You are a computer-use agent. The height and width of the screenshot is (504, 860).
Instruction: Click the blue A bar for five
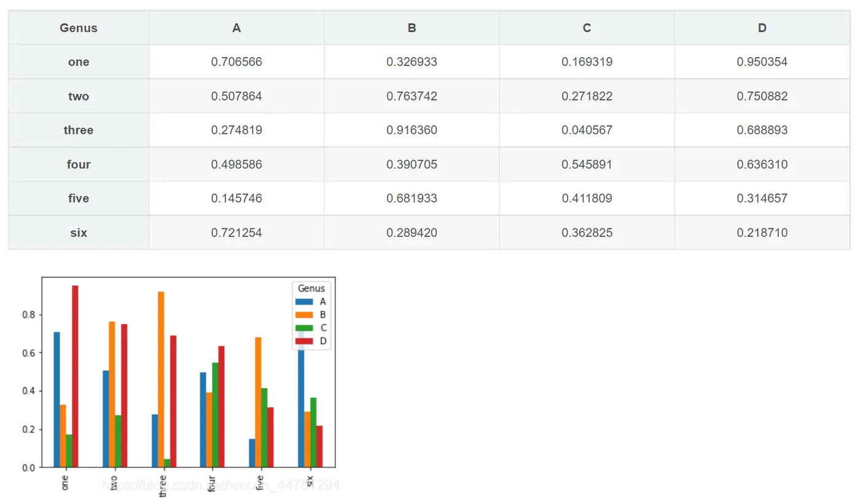pos(252,453)
